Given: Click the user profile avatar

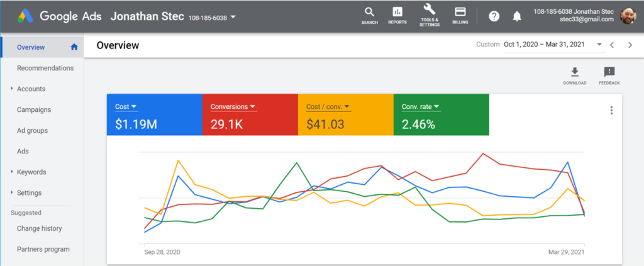Looking at the screenshot, I should pos(628,16).
